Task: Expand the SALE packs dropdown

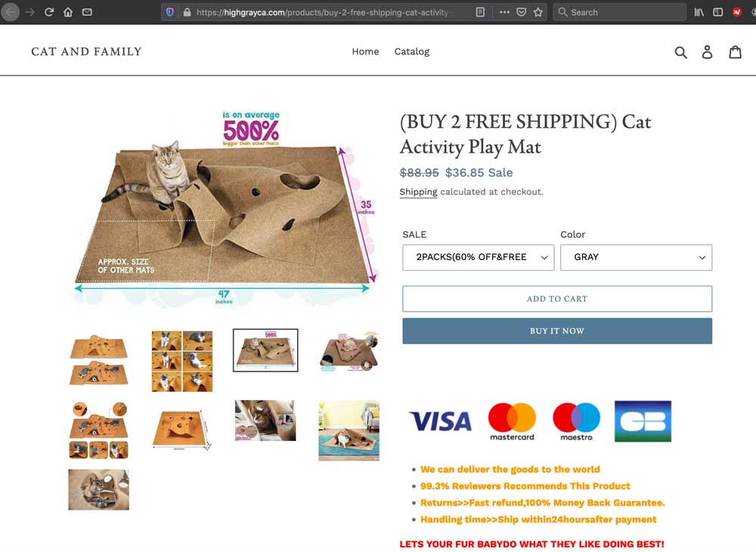Action: point(479,257)
